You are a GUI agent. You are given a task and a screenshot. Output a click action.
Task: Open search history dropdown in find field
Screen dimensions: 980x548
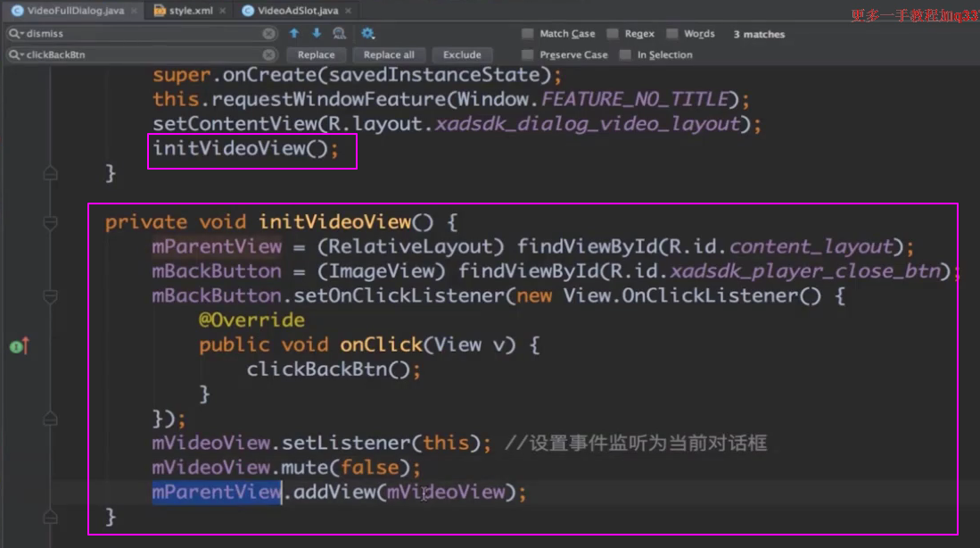coord(16,34)
